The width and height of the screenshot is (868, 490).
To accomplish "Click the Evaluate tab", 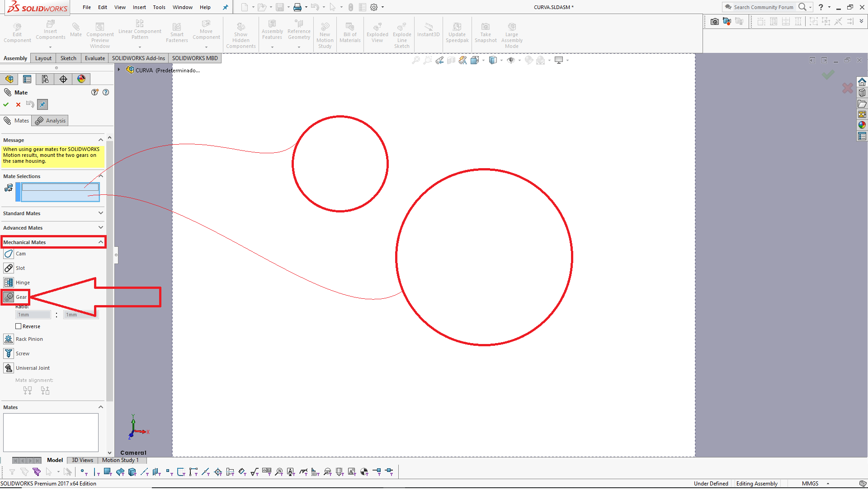I will [94, 58].
